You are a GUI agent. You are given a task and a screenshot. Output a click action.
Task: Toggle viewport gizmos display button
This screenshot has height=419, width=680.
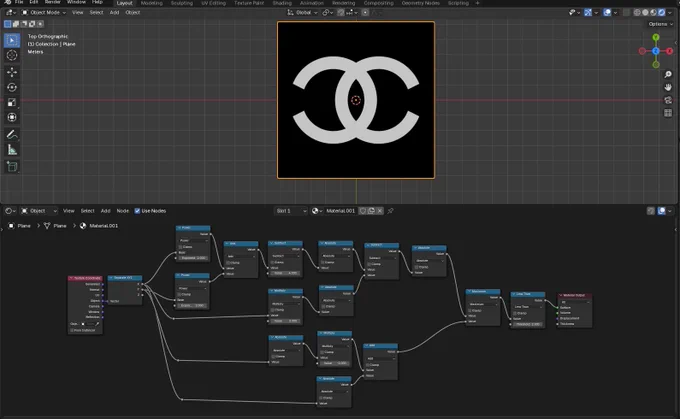point(588,13)
